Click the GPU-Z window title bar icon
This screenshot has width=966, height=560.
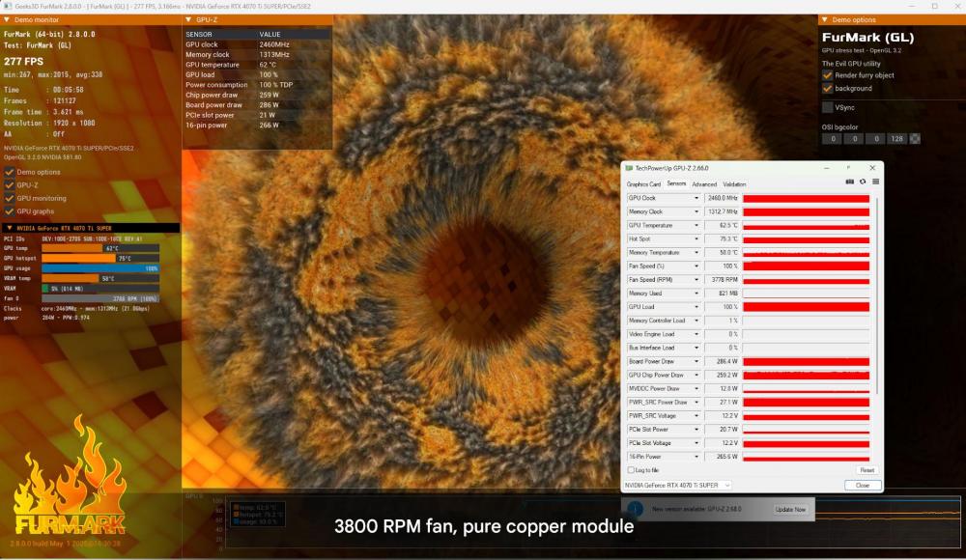point(629,167)
